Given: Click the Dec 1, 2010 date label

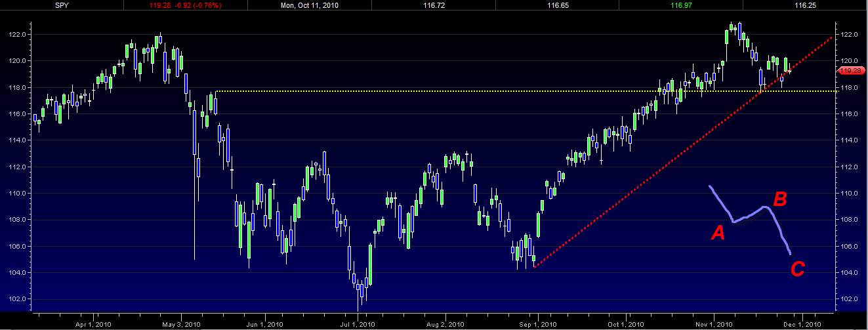Looking at the screenshot, I should pyautogui.click(x=804, y=324).
